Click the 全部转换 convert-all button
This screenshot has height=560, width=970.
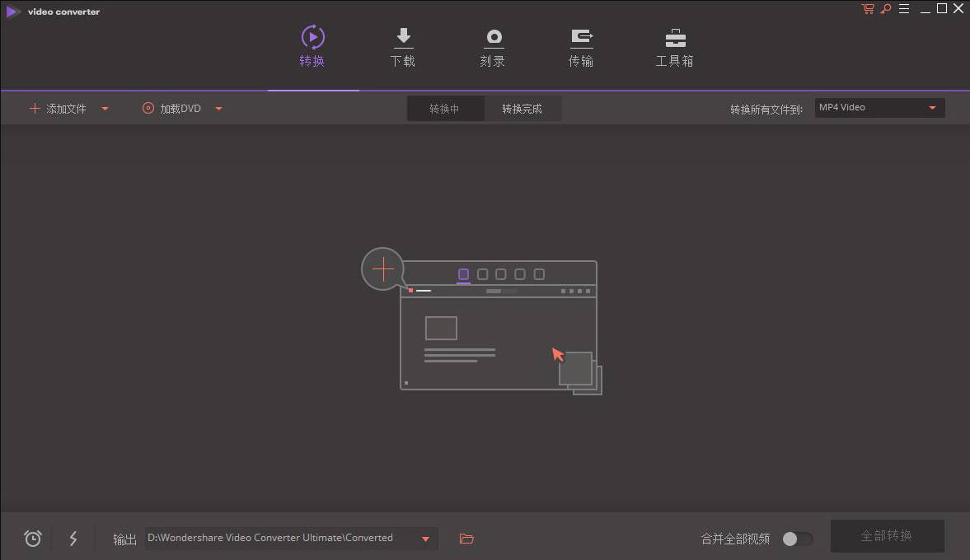888,534
